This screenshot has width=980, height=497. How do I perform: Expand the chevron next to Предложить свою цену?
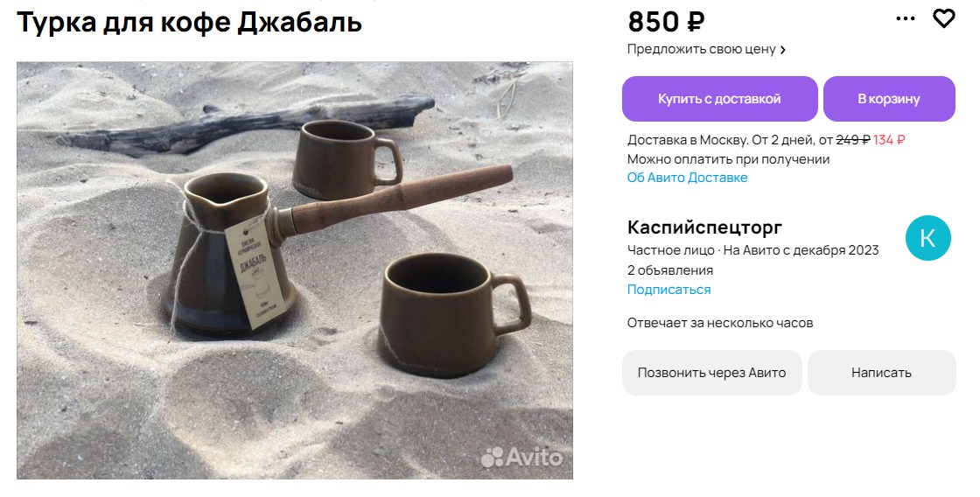point(782,50)
